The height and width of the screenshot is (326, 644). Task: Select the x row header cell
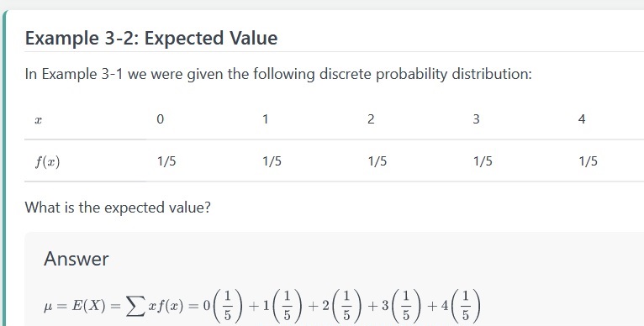coord(85,119)
